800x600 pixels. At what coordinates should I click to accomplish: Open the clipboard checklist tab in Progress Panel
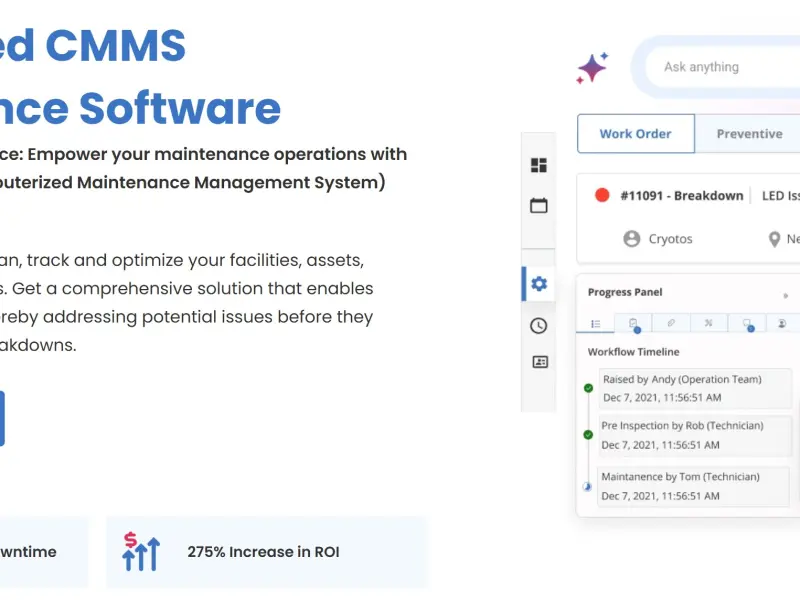(633, 323)
